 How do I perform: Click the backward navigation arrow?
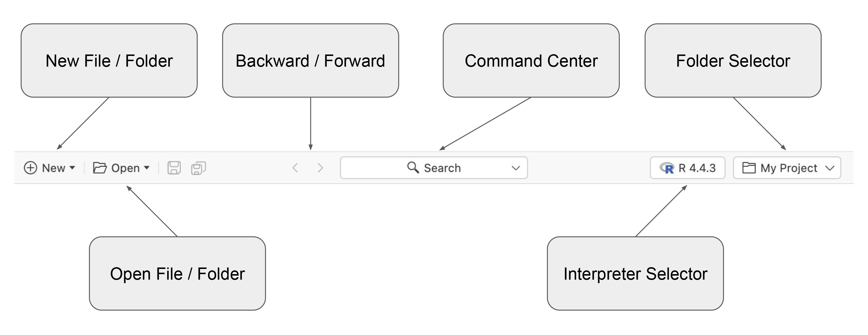(x=295, y=168)
